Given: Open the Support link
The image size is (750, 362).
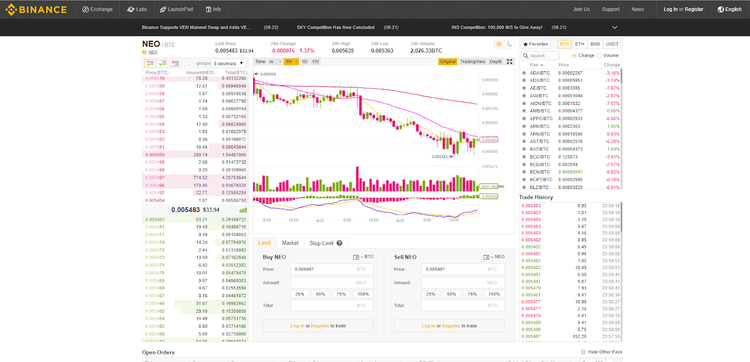Looking at the screenshot, I should point(610,9).
